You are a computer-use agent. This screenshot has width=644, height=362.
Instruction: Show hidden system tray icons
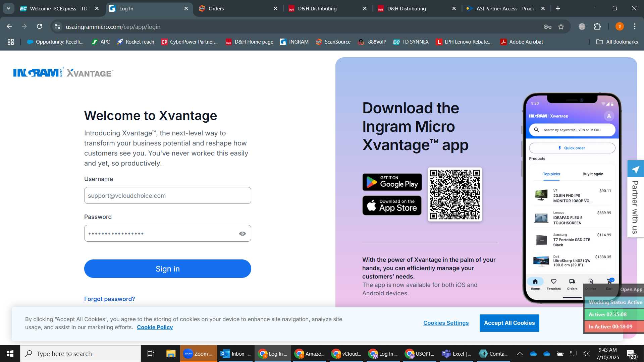click(x=520, y=354)
